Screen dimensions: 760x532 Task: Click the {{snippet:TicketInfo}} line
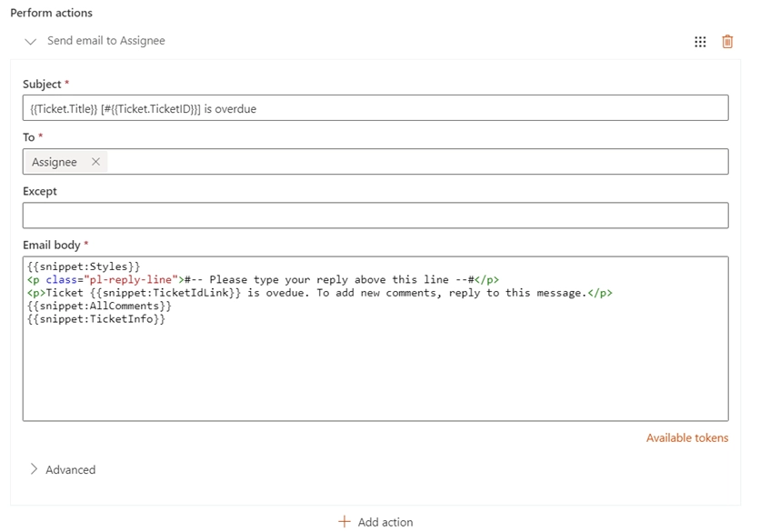pos(96,319)
